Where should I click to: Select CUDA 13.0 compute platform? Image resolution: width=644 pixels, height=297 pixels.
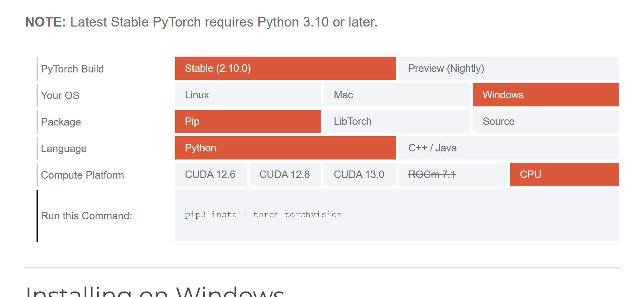click(360, 174)
